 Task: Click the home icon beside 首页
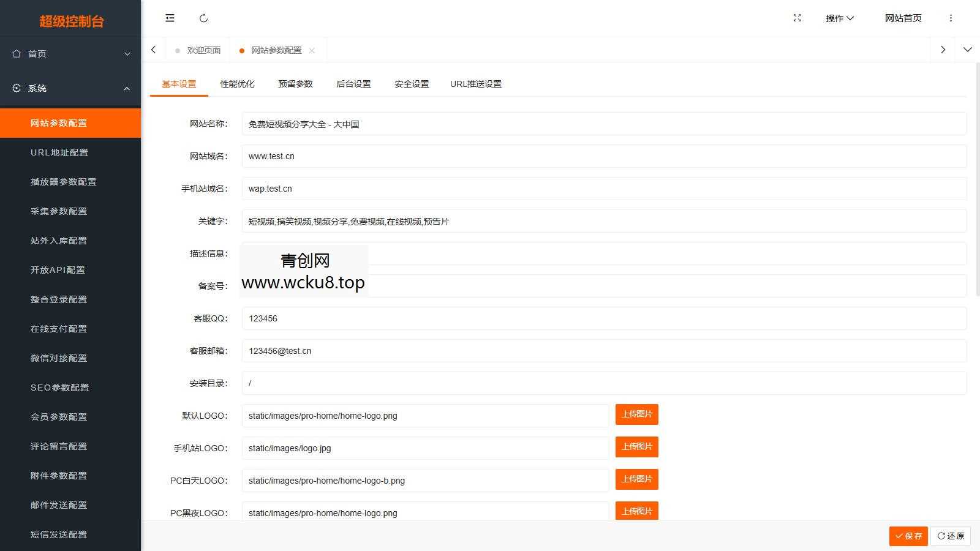click(17, 54)
